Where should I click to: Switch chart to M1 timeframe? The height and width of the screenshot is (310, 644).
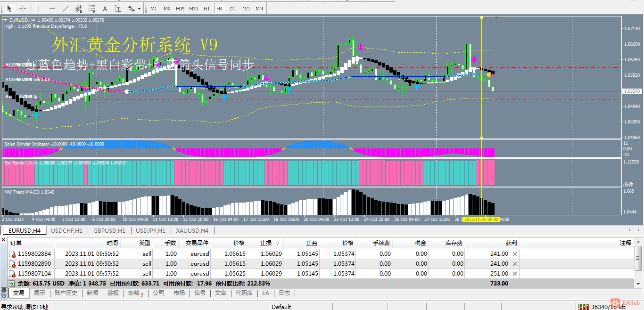click(154, 8)
